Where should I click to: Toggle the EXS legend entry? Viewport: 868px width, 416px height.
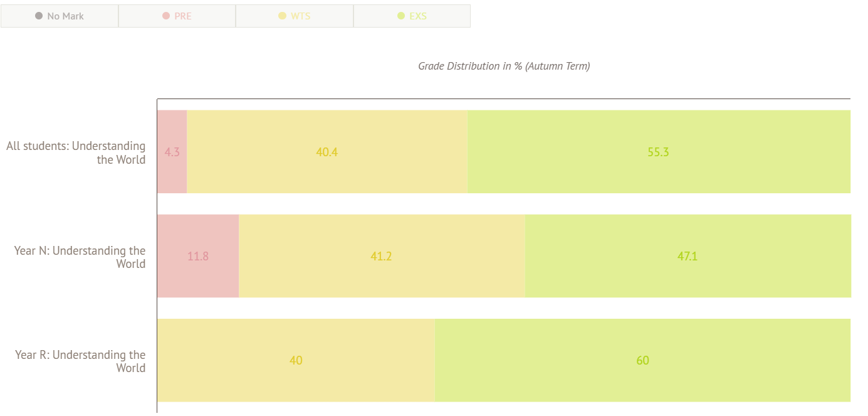point(412,16)
